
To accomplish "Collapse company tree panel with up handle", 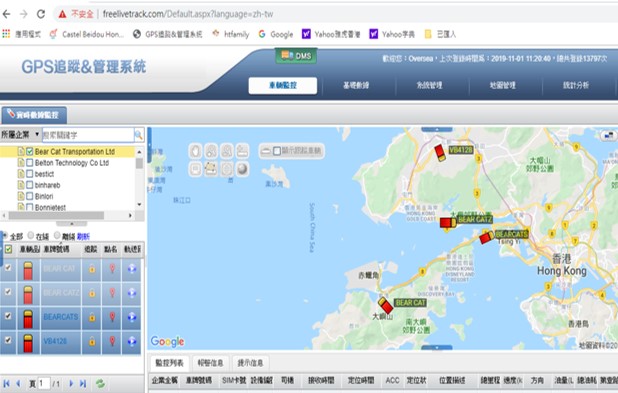I will [x=71, y=224].
